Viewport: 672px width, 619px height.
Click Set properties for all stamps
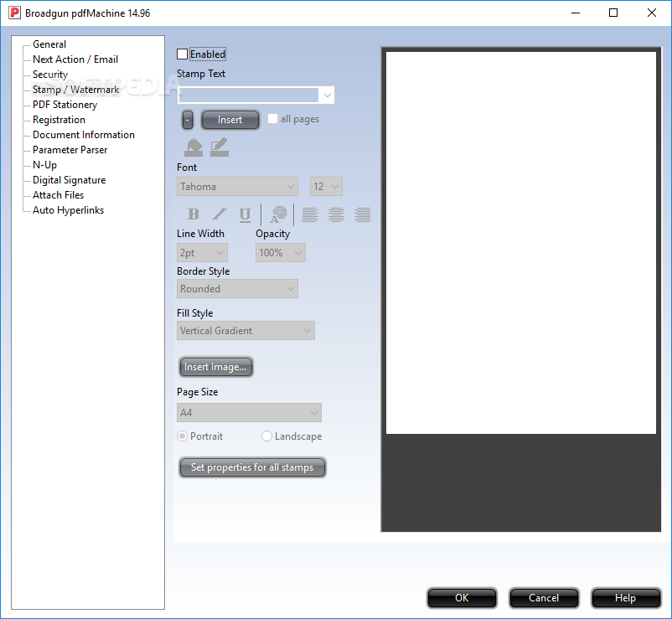coord(252,467)
